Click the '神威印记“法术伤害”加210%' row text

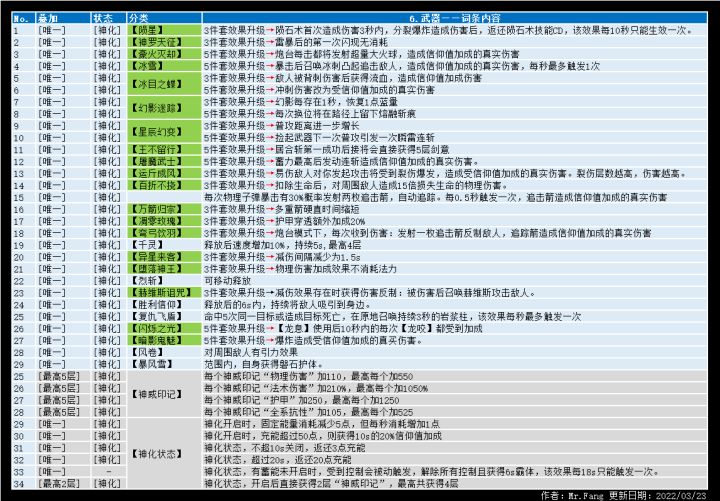coord(316,388)
